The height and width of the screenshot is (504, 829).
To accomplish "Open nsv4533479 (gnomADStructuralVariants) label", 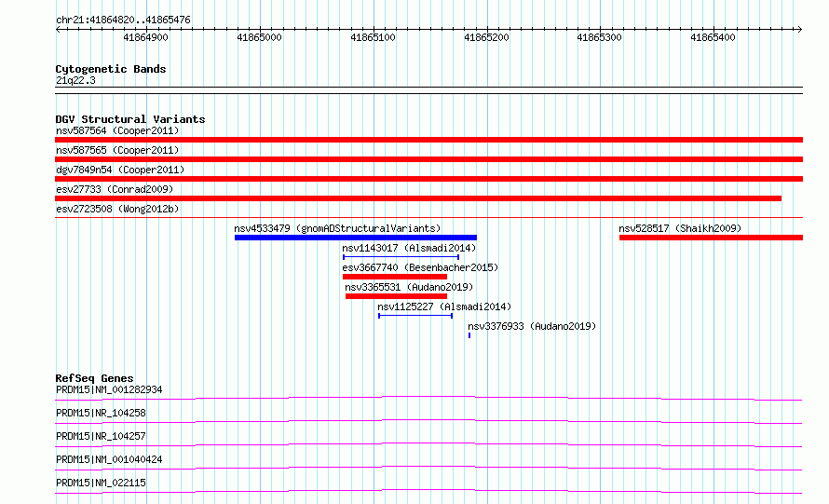I will pos(337,228).
